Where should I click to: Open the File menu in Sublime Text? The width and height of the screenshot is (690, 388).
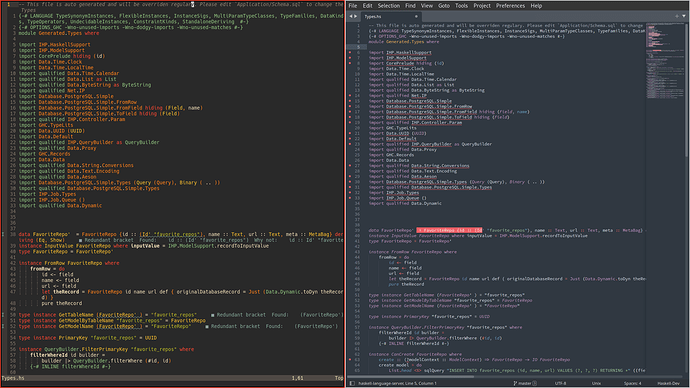point(353,6)
